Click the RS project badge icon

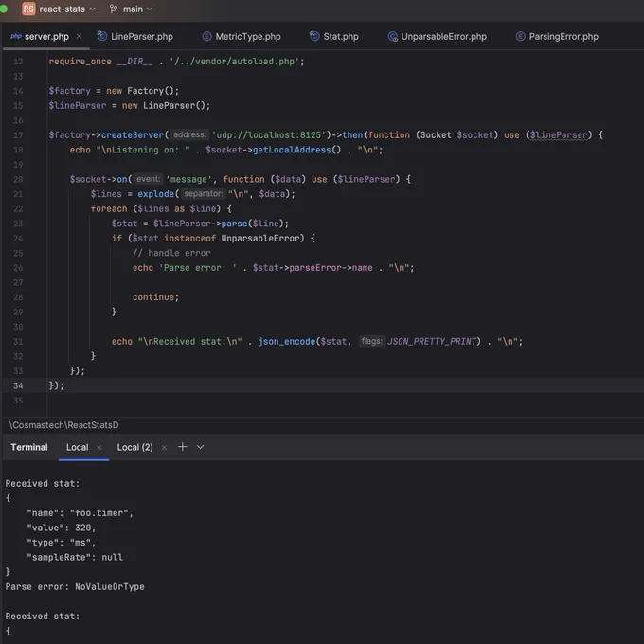[28, 9]
